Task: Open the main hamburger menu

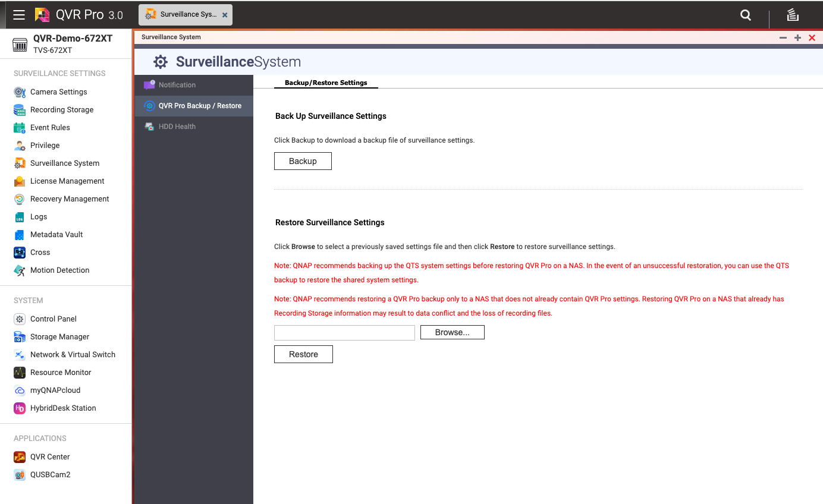Action: click(18, 14)
